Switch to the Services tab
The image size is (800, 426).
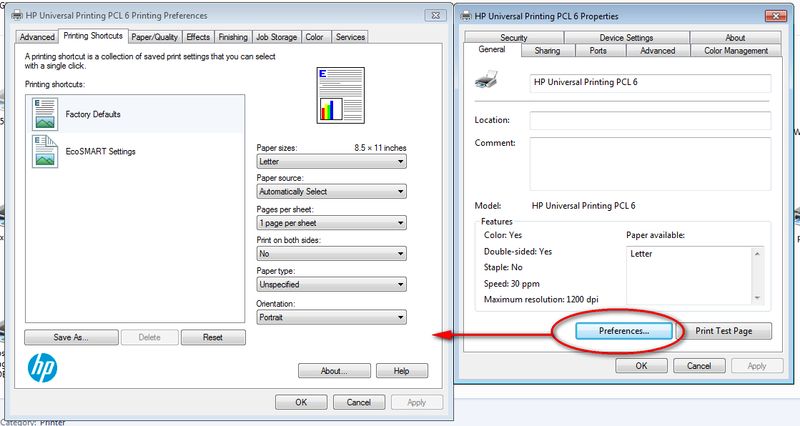(x=350, y=37)
